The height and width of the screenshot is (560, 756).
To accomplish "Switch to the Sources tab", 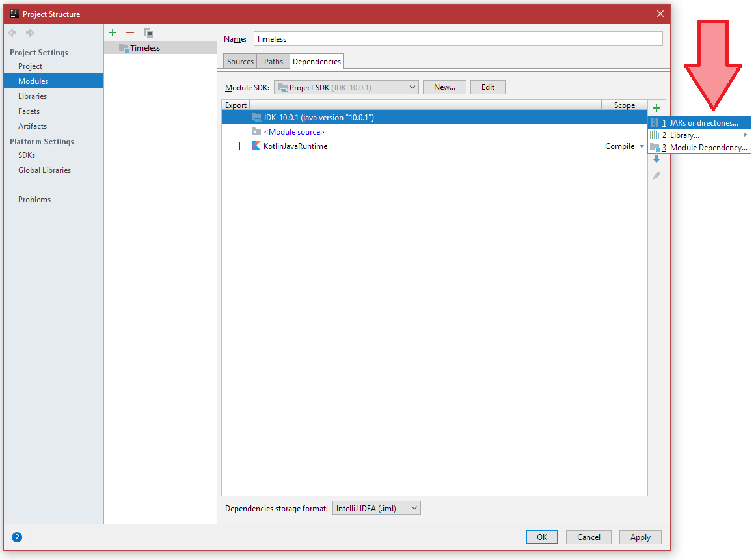I will (x=240, y=62).
